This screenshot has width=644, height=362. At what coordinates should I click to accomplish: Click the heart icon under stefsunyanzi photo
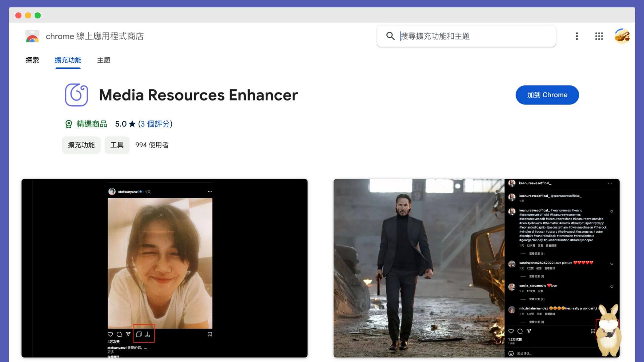click(110, 334)
